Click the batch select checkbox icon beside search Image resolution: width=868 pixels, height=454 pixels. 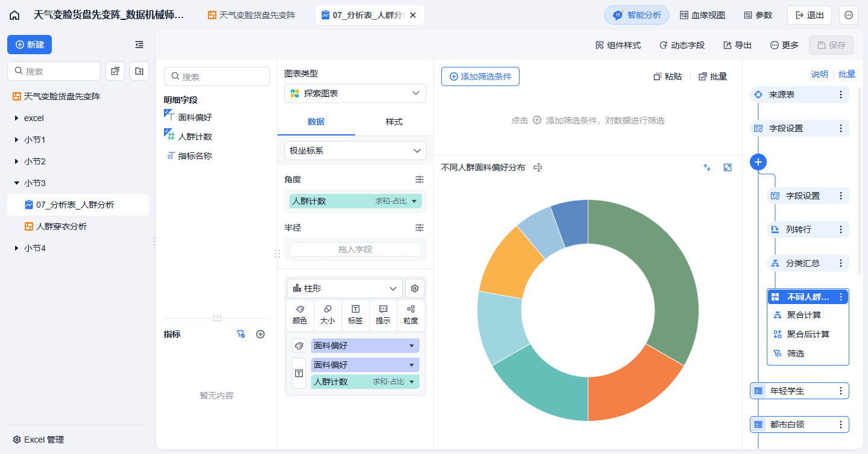click(115, 71)
